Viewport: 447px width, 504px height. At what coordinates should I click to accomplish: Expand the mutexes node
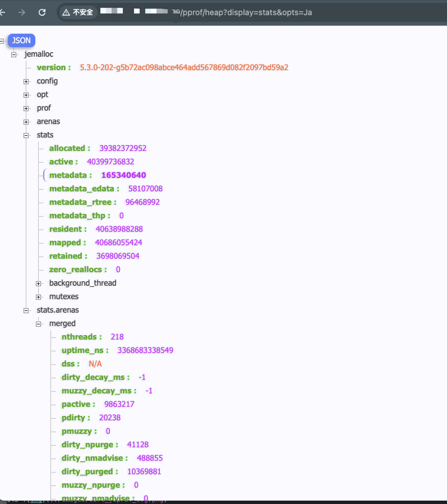(x=38, y=297)
